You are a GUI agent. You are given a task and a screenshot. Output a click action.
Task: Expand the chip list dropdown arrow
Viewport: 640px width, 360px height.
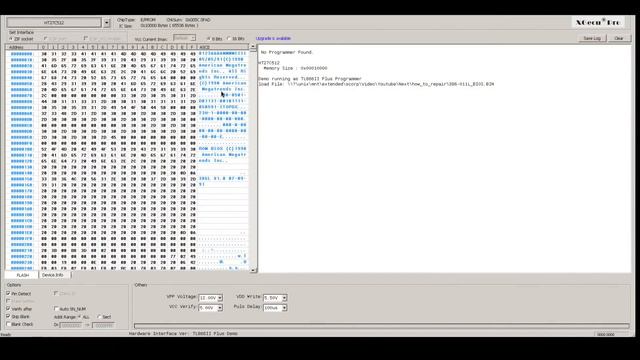(x=107, y=23)
